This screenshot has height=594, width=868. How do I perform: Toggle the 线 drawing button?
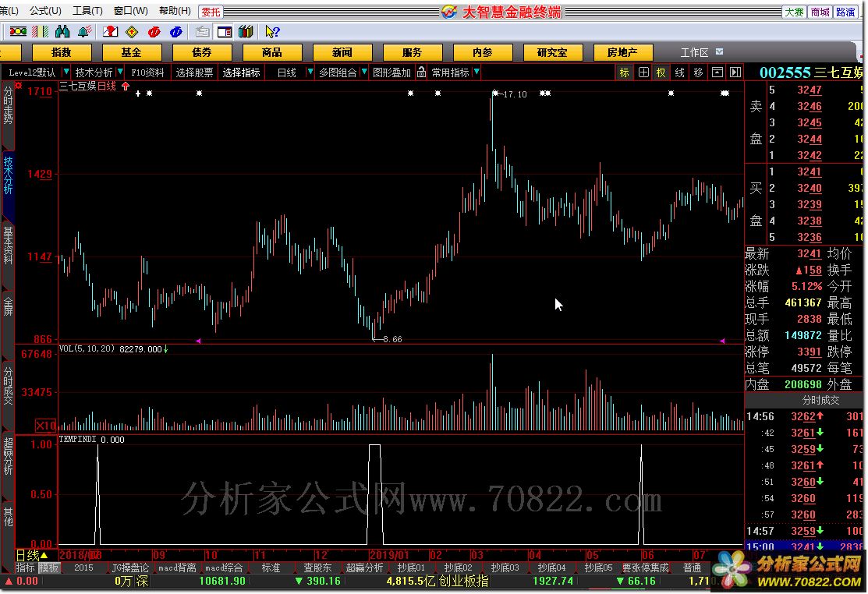680,72
